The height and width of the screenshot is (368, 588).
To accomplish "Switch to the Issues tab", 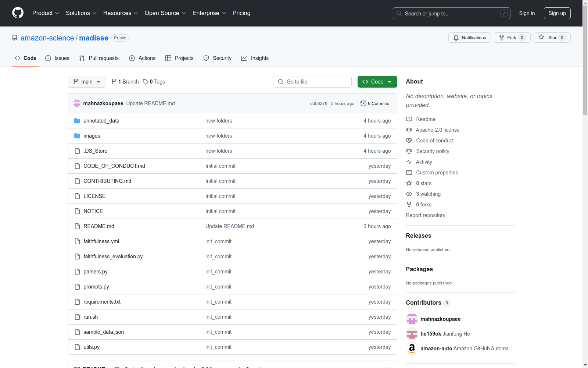I will pyautogui.click(x=57, y=58).
